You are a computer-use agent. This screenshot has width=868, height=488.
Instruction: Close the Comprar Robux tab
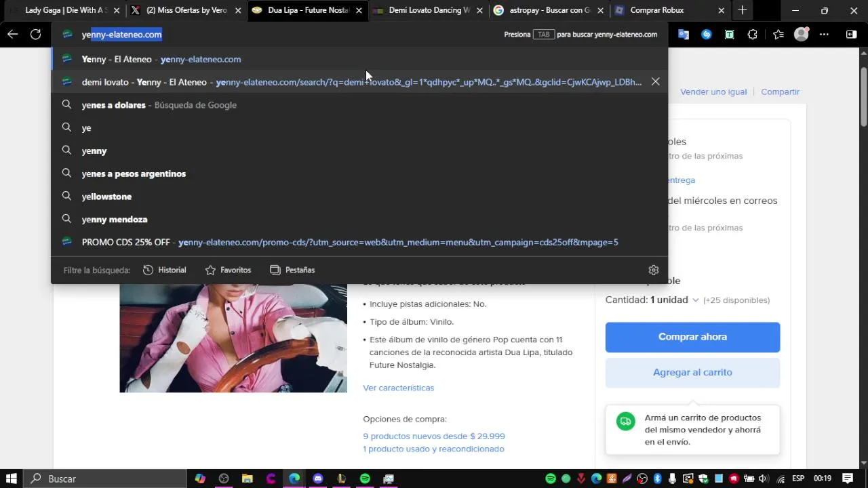(x=721, y=10)
